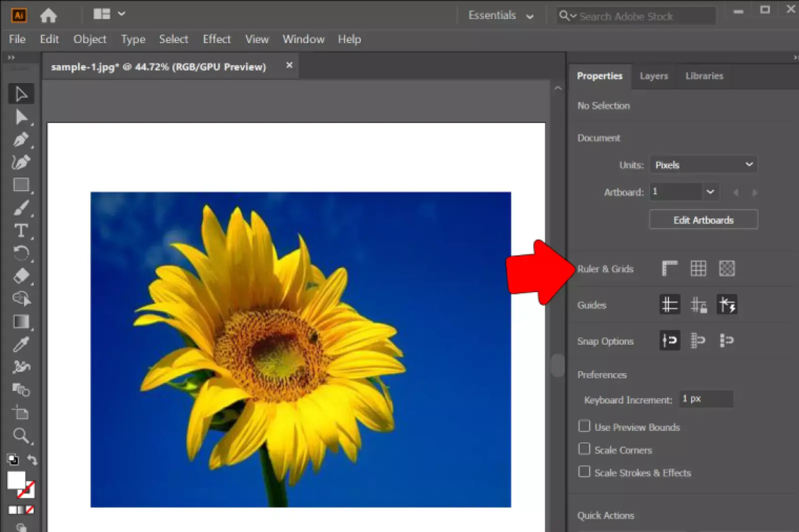Open the Object menu

coord(90,39)
